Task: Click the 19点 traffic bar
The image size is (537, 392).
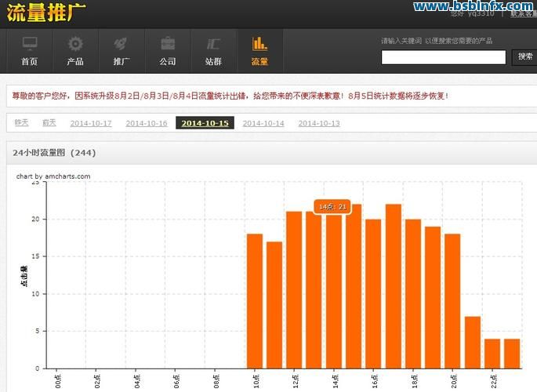Action: click(x=433, y=297)
